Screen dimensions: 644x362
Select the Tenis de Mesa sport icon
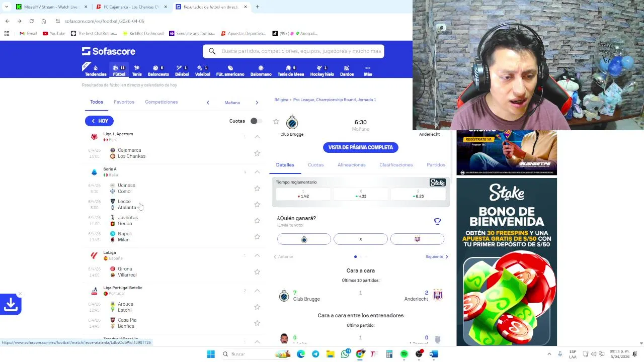[290, 70]
